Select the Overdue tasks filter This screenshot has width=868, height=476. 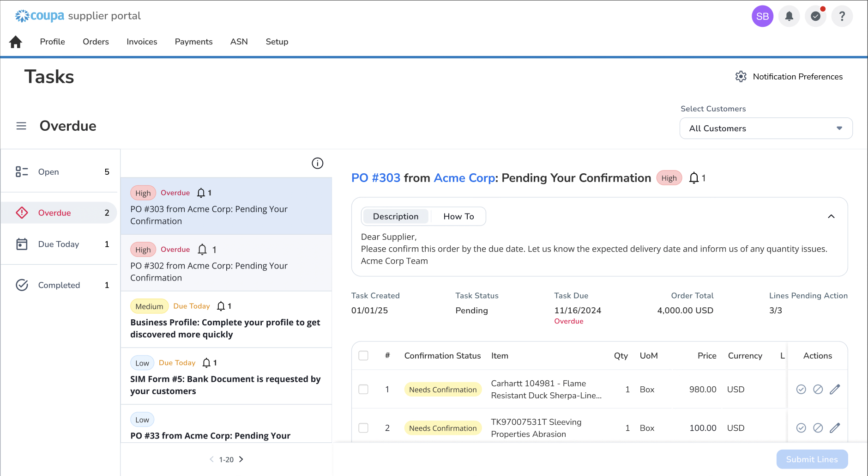click(60, 213)
